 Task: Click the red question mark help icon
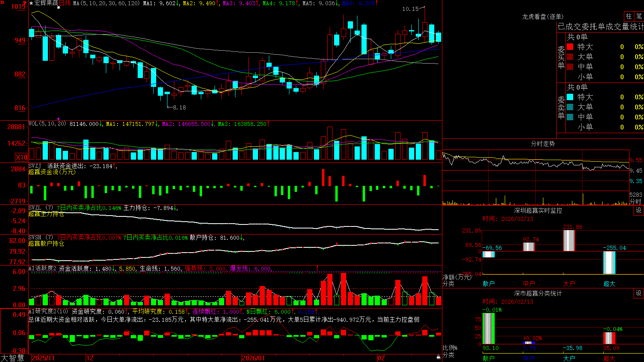click(x=25, y=3)
